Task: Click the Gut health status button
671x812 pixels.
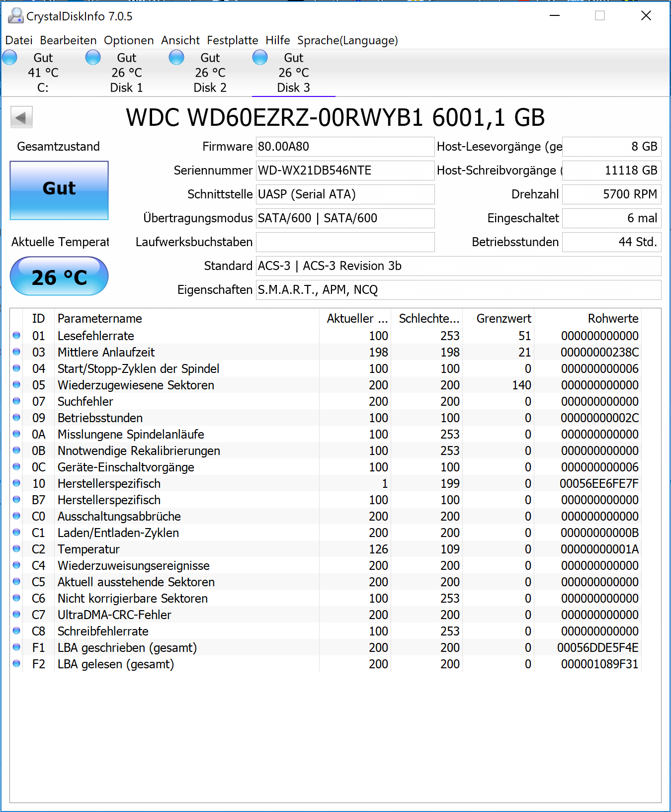Action: [59, 190]
